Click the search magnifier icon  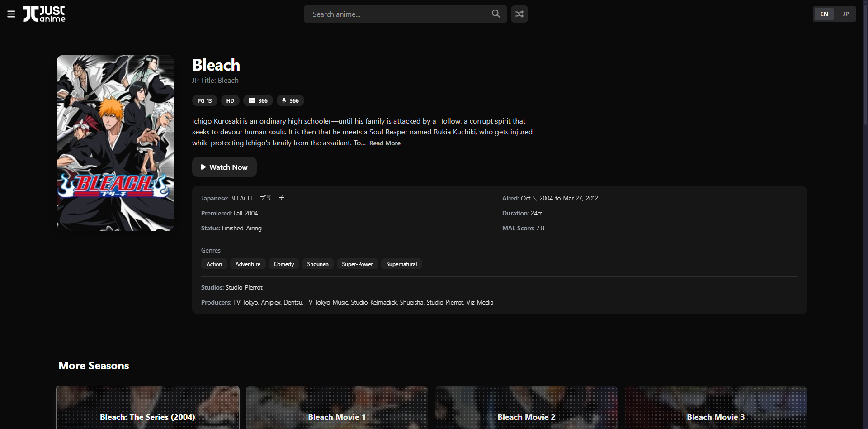(x=495, y=14)
